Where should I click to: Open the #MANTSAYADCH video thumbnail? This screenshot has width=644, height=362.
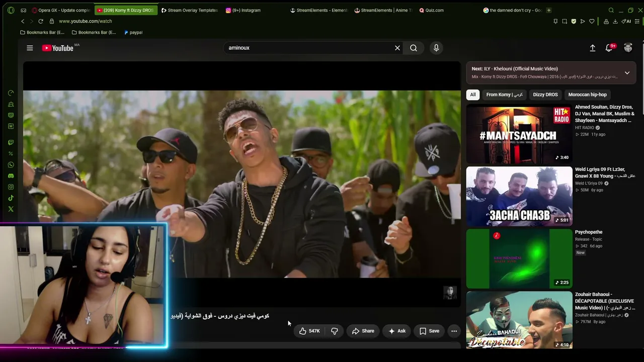pos(519,134)
